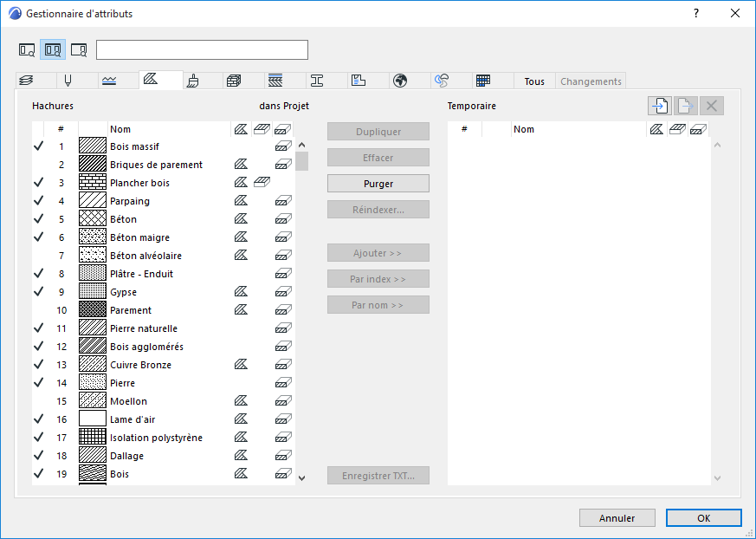Select the globe icon tab

pyautogui.click(x=400, y=81)
